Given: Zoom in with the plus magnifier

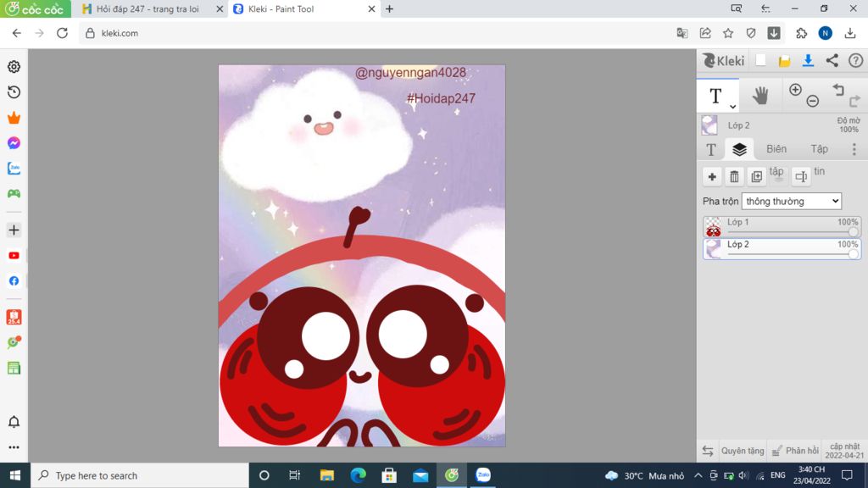Looking at the screenshot, I should [x=795, y=90].
